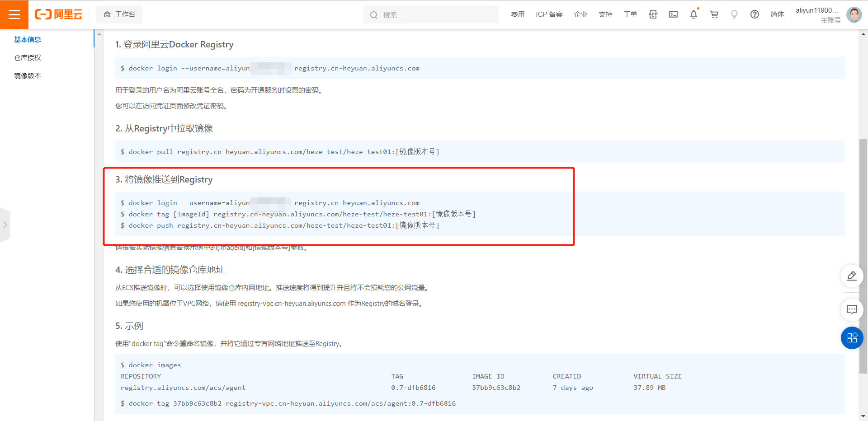
Task: Expand the collapsed left panel arrow
Action: 5,225
